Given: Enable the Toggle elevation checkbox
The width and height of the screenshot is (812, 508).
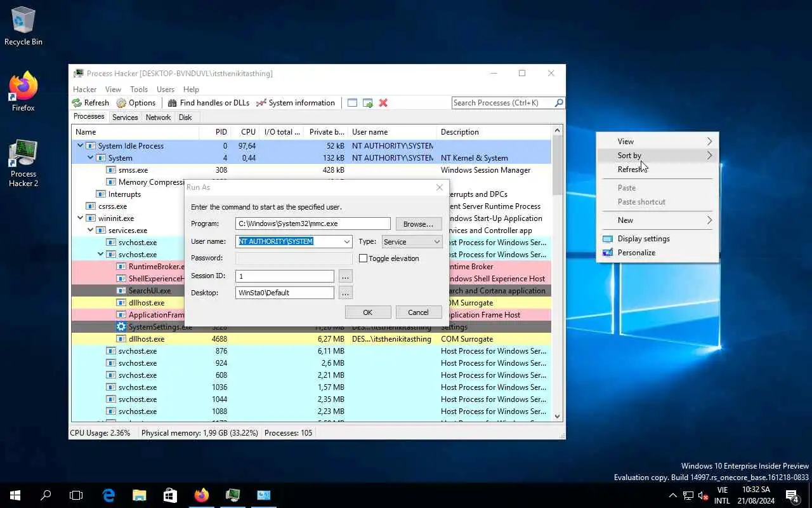Looking at the screenshot, I should coord(363,258).
